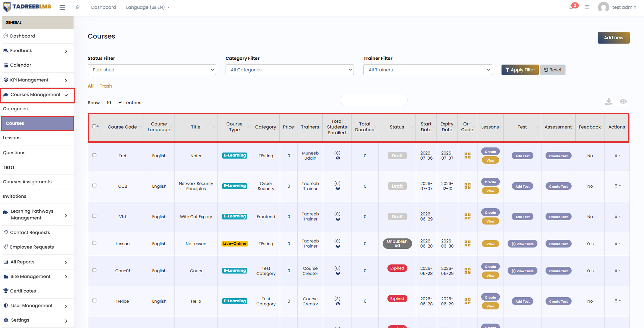Check the Lesson course row checkbox
The width and height of the screenshot is (644, 328).
tap(94, 243)
